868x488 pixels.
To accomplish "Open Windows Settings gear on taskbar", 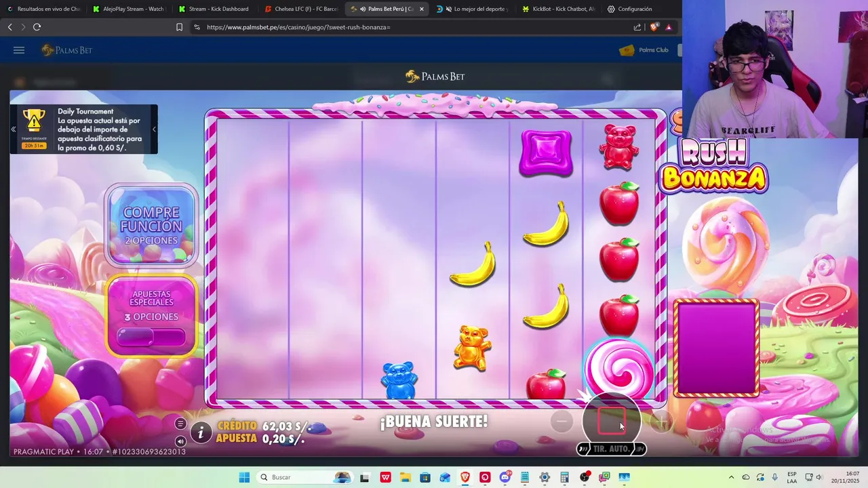I will pos(545,477).
